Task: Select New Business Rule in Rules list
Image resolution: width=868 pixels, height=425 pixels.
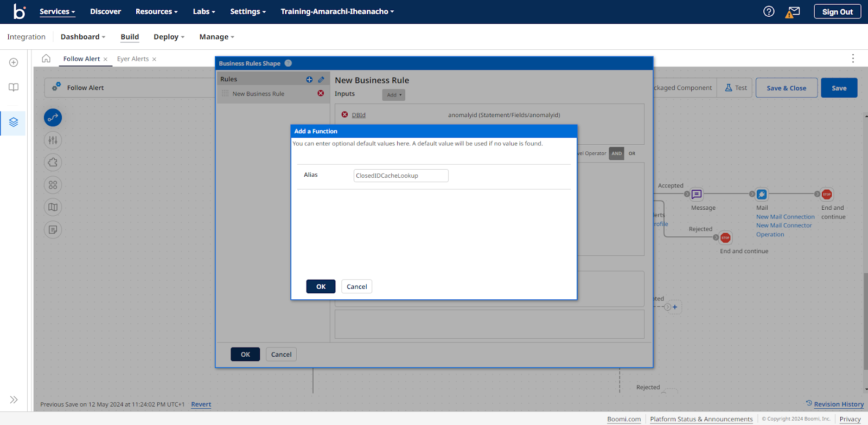Action: point(258,94)
